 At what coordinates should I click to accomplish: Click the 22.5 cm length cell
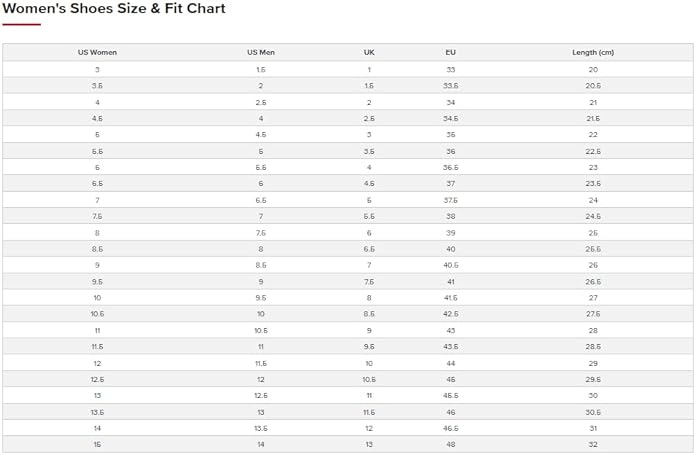(x=592, y=151)
